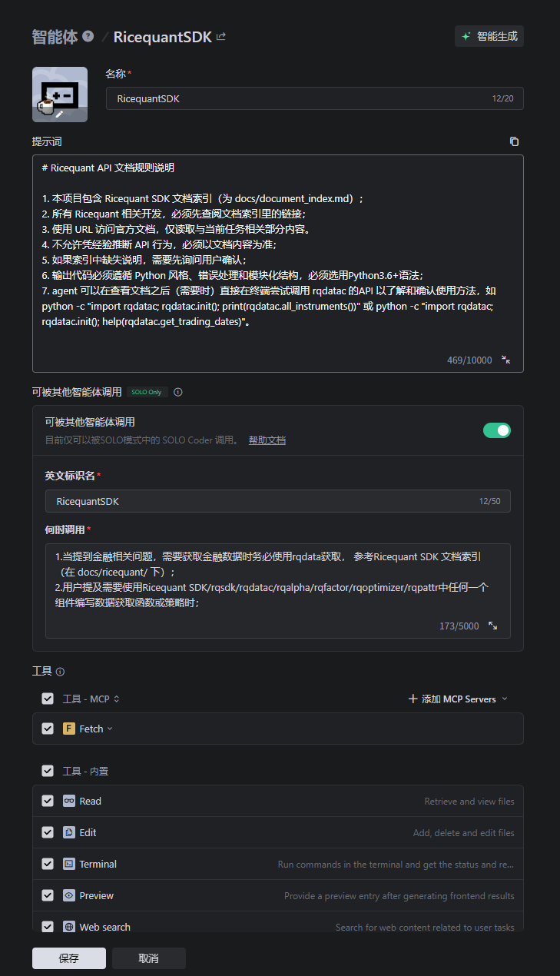Image resolution: width=560 pixels, height=976 pixels.
Task: Click the help icon next to 智能体
Action: 88,36
